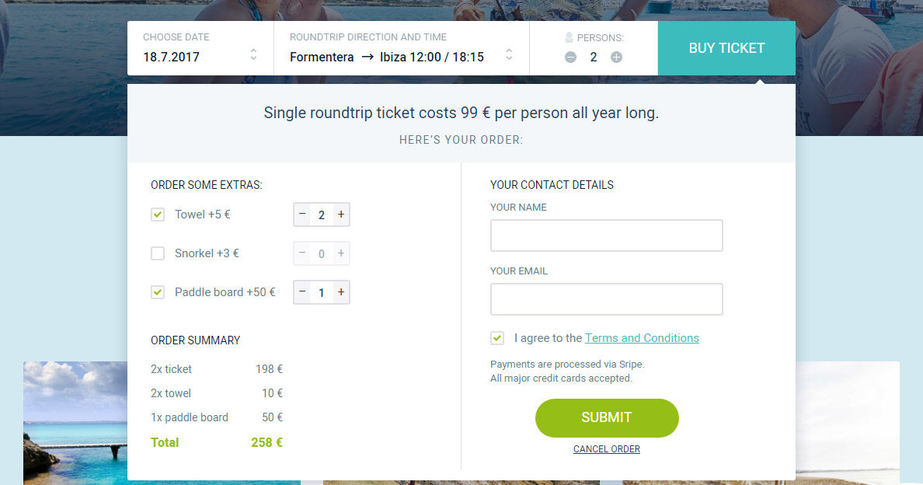The image size is (923, 485).
Task: Increase snorkel quantity
Action: pos(341,254)
